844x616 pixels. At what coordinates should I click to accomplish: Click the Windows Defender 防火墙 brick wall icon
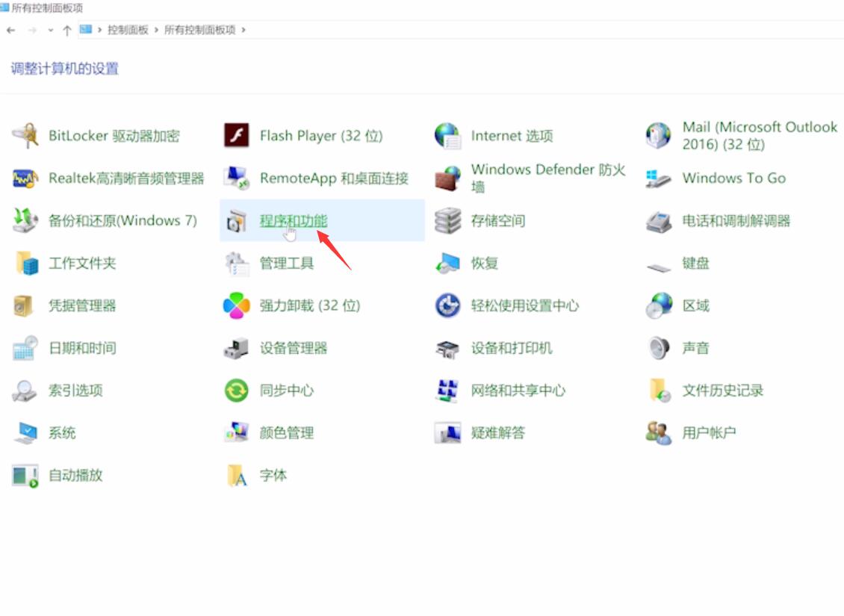tap(447, 178)
